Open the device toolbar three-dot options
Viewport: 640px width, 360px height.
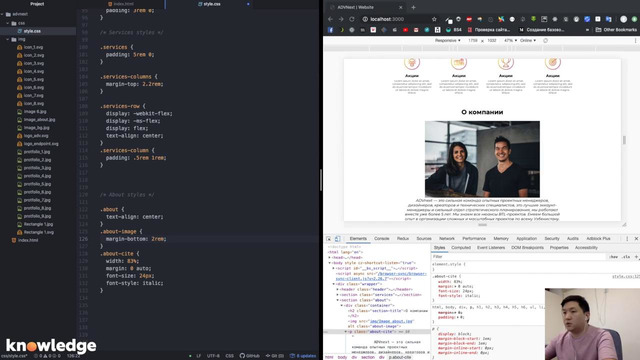(636, 40)
